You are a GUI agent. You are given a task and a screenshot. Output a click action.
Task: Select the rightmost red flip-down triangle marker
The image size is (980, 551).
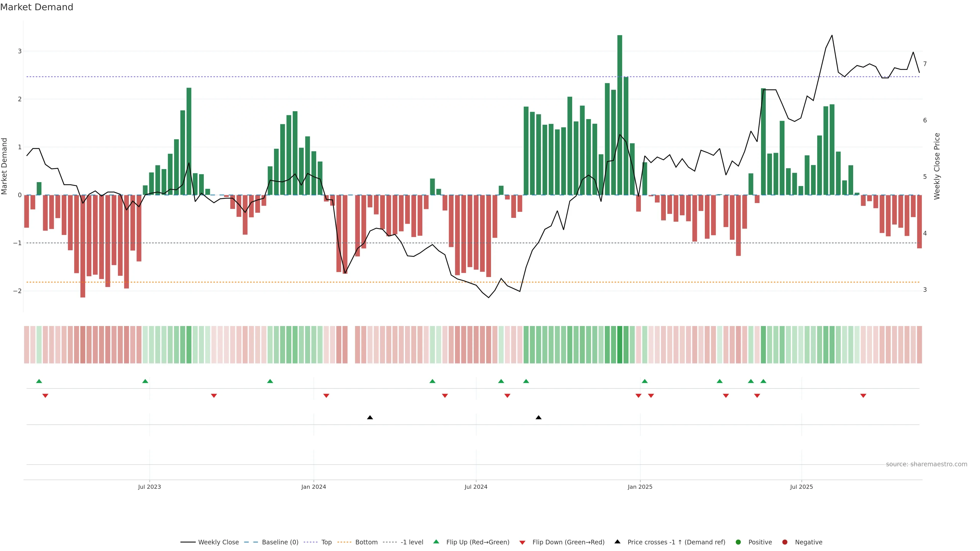coord(863,396)
